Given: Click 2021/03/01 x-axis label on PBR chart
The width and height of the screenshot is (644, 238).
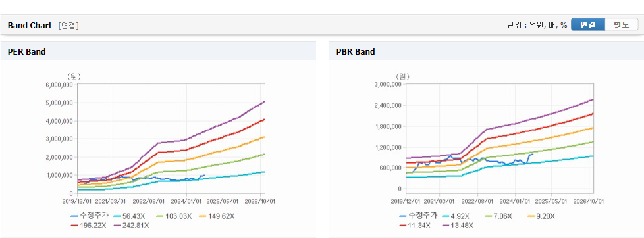Looking at the screenshot, I should pyautogui.click(x=439, y=201).
